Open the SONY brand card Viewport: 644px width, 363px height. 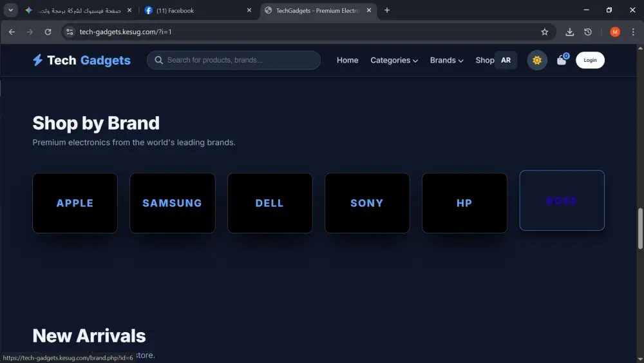(367, 203)
